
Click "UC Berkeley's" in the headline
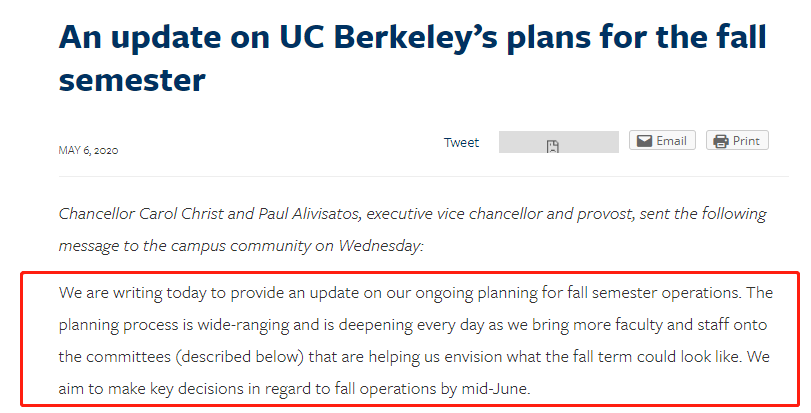[x=388, y=38]
